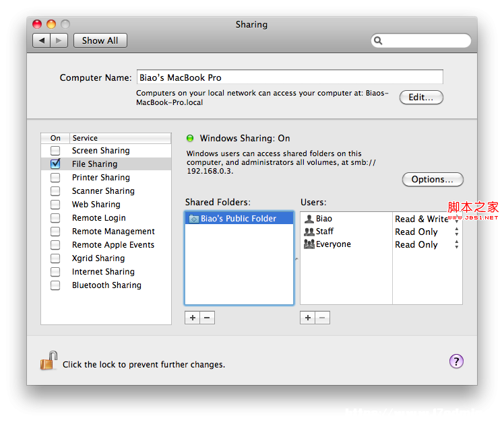Select the Scanner Sharing service row
This screenshot has width=504, height=422.
[106, 190]
